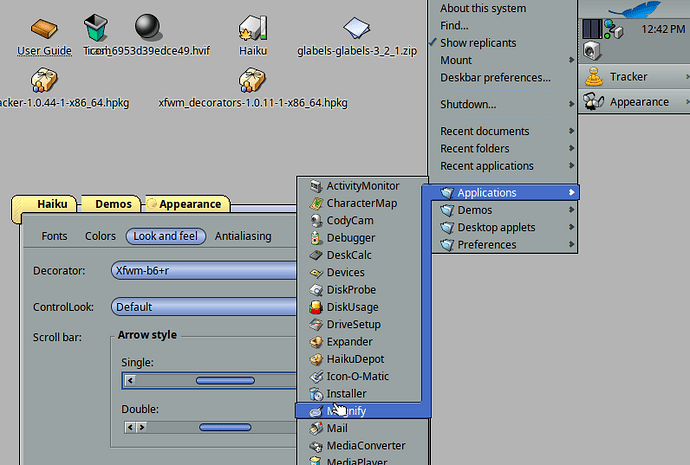Open the ControlLook dropdown showing Default
The width and height of the screenshot is (690, 465).
coord(204,307)
